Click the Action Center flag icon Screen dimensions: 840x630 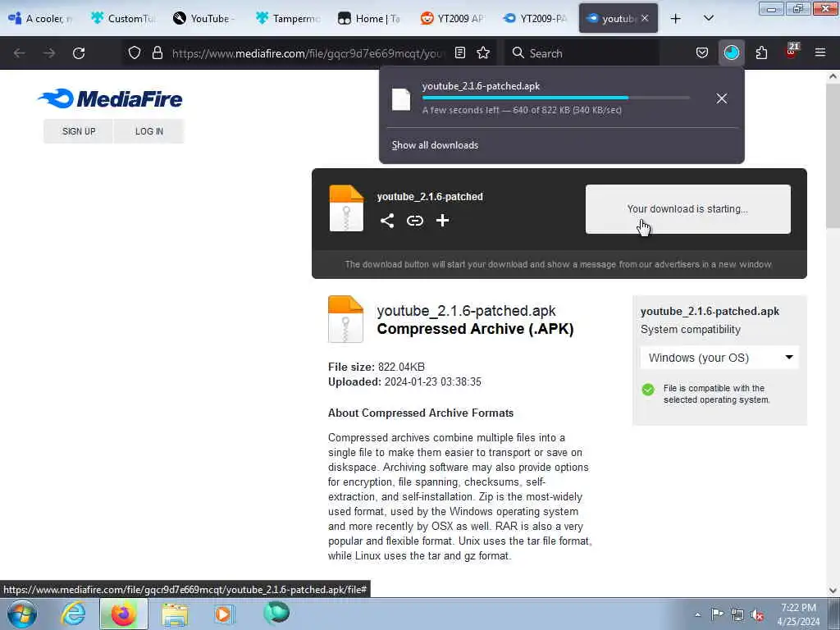point(717,614)
